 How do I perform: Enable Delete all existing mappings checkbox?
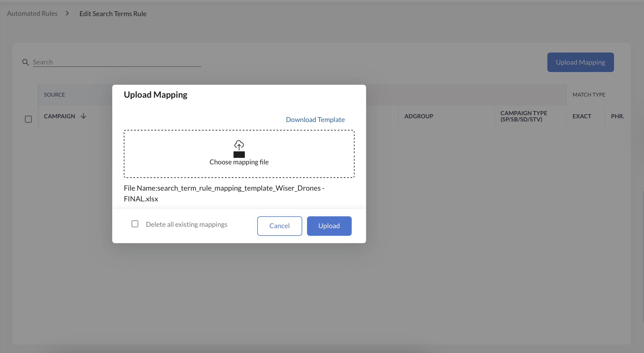point(135,224)
